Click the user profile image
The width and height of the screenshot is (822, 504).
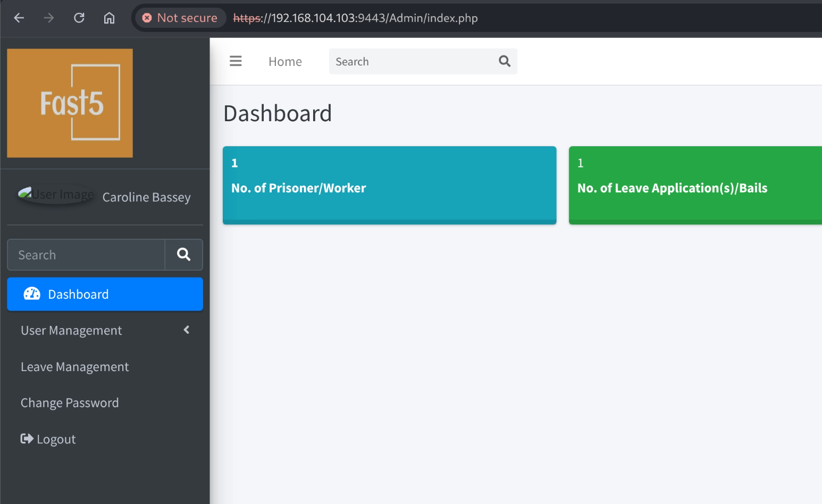pyautogui.click(x=55, y=195)
